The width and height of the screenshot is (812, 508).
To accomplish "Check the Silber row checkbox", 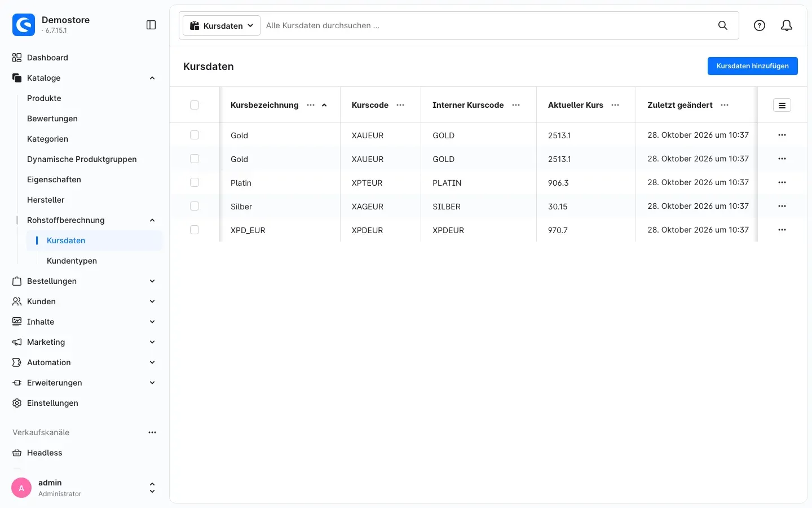I will [x=195, y=206].
